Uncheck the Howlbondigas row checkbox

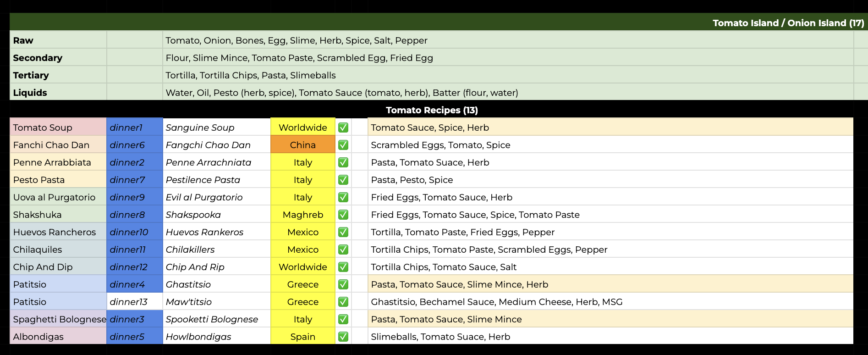(343, 337)
